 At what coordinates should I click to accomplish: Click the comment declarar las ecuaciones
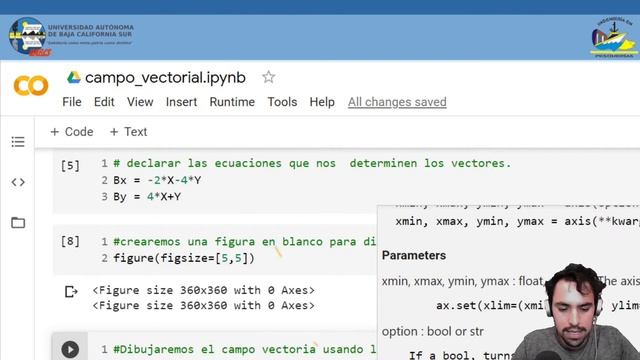coord(312,163)
